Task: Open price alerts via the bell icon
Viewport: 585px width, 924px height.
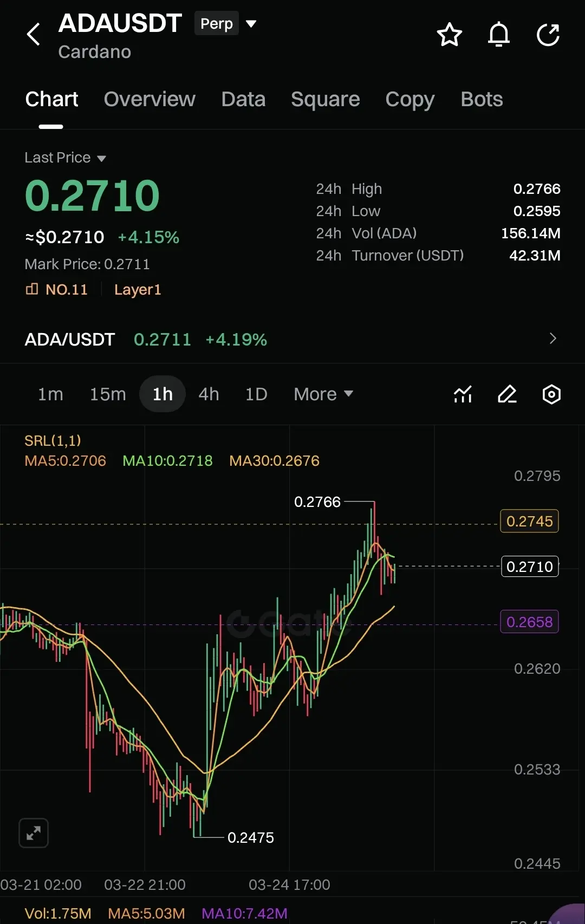Action: (499, 35)
